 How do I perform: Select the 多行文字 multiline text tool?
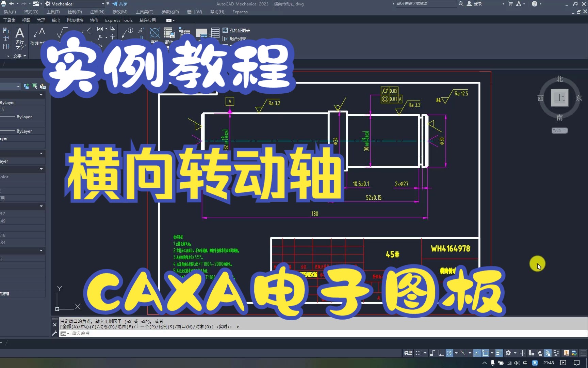[20, 38]
